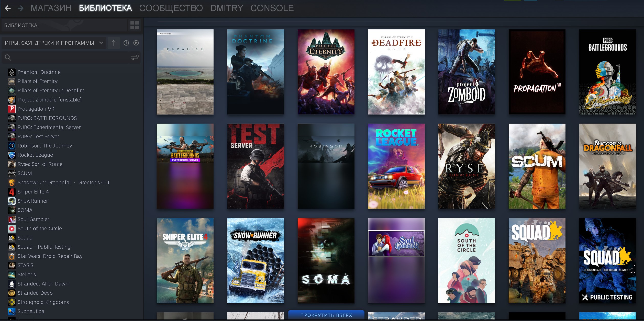
Task: Click the Sniper Elite 4 list icon
Action: coord(12,192)
